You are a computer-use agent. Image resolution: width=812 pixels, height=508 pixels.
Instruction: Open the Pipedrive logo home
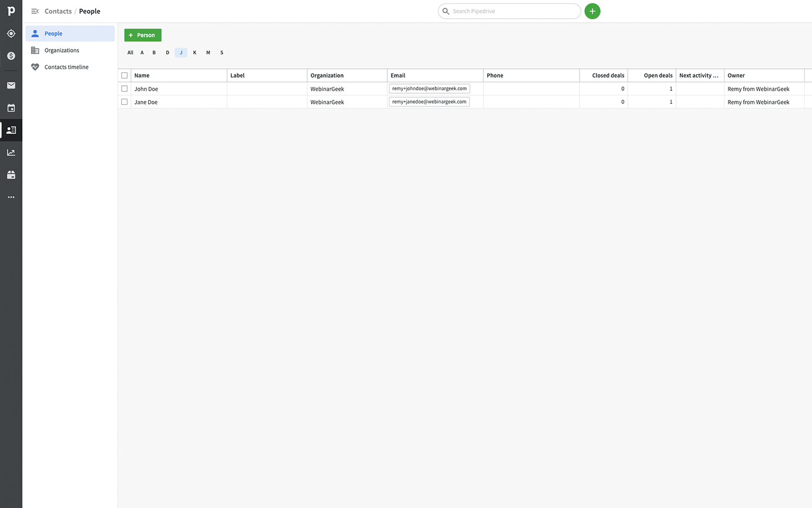(x=11, y=11)
